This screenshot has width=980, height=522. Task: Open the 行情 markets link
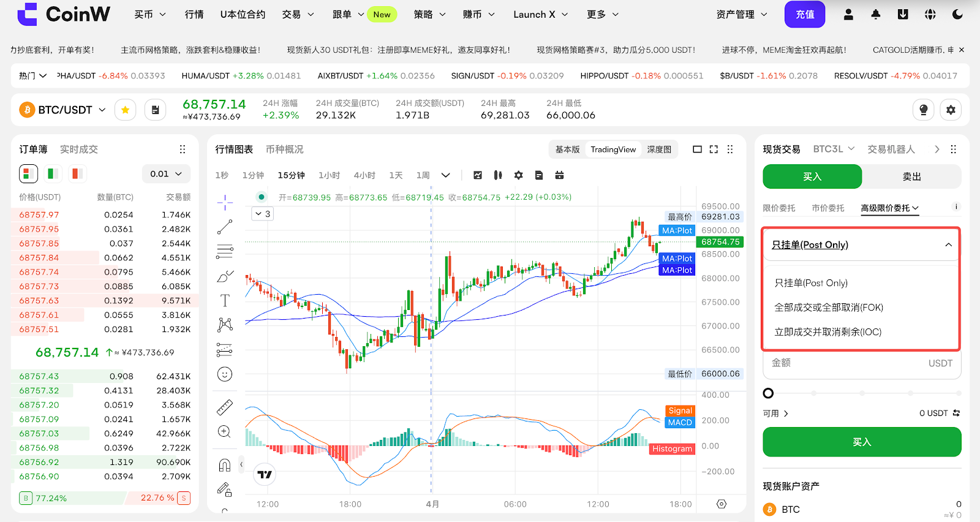(194, 14)
